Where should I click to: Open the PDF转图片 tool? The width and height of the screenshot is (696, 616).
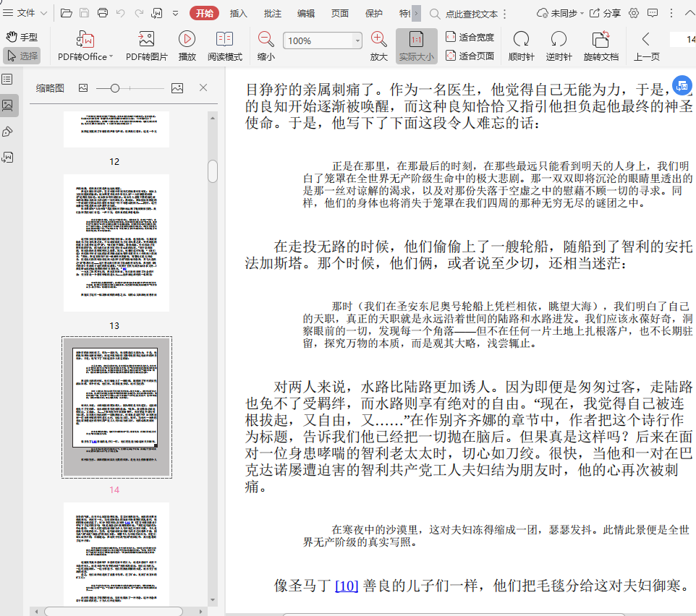[x=146, y=40]
